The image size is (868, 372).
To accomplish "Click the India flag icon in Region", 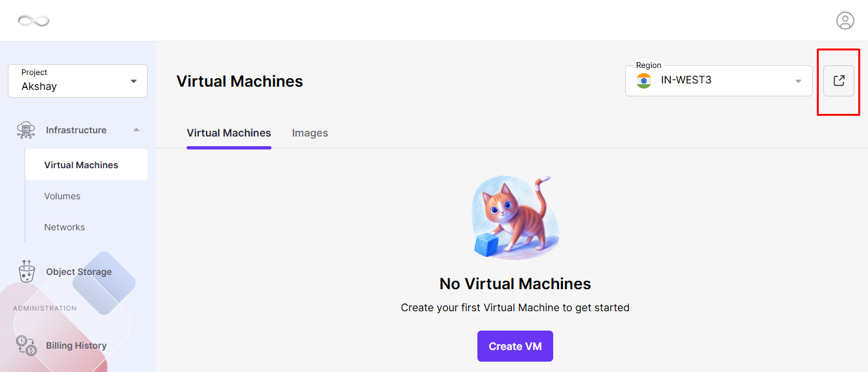I will pos(644,81).
